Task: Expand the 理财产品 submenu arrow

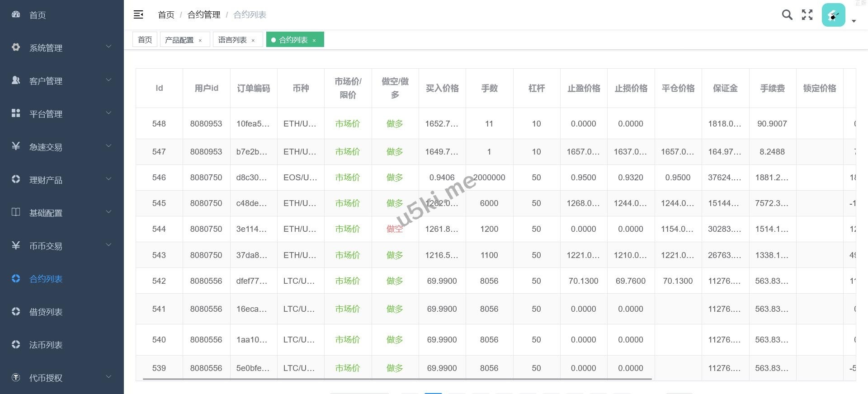Action: 108,179
